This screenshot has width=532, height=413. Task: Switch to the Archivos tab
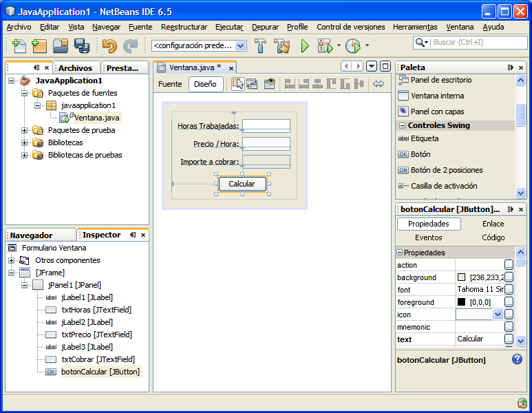tap(75, 68)
